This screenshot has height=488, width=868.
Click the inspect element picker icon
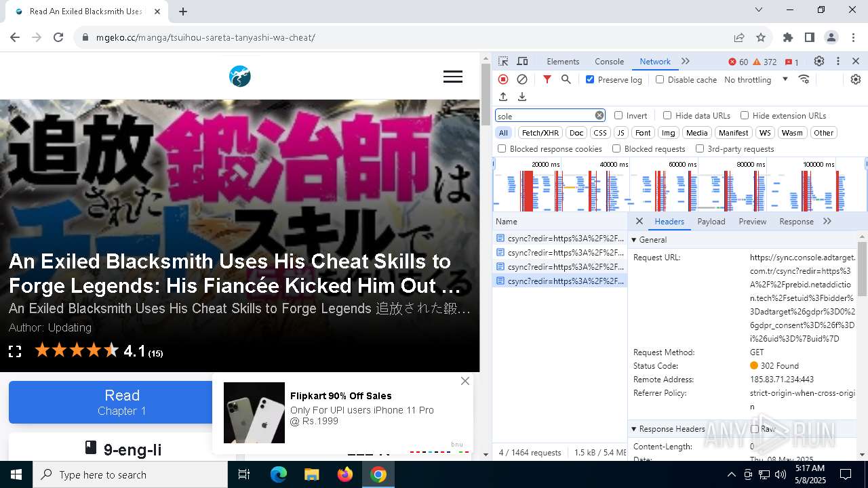tap(503, 61)
